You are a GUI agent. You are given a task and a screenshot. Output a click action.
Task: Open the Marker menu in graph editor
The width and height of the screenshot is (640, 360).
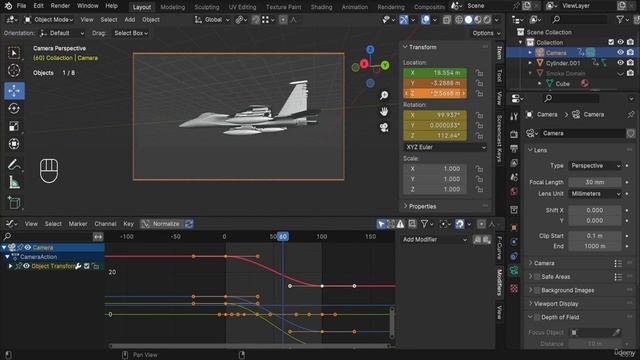78,224
